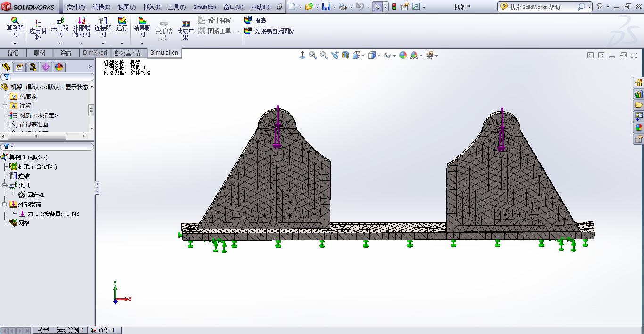Click the Section View icon

[x=346, y=56]
